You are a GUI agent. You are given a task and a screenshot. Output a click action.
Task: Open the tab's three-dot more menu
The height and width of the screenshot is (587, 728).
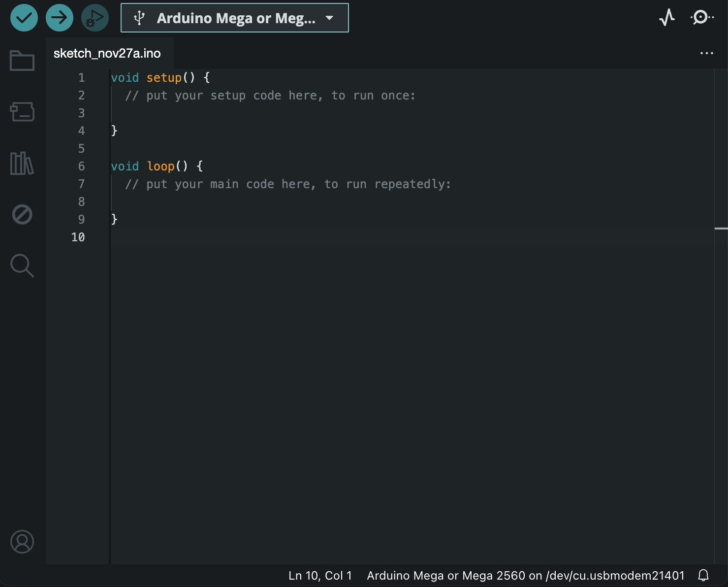pyautogui.click(x=706, y=53)
